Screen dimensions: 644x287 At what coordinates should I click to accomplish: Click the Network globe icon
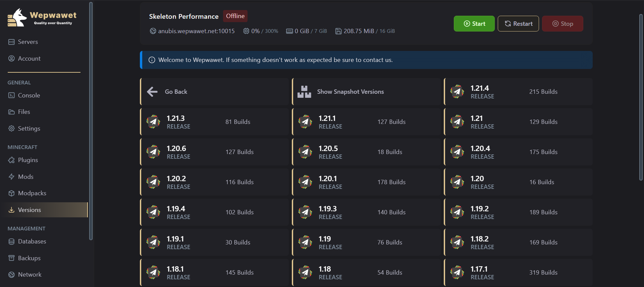pyautogui.click(x=11, y=275)
